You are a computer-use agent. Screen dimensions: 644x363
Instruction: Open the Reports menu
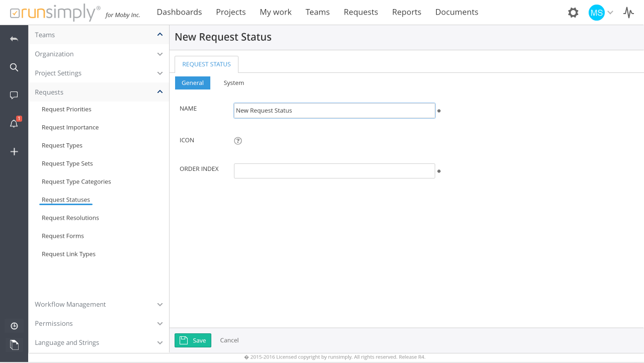click(x=407, y=12)
